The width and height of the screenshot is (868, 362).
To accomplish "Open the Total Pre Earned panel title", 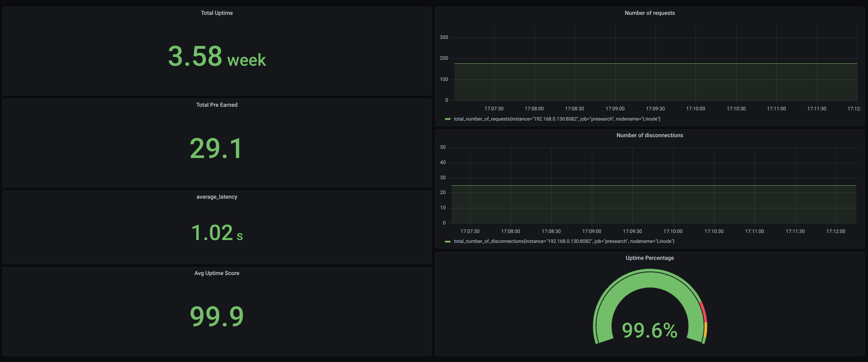I will point(217,105).
